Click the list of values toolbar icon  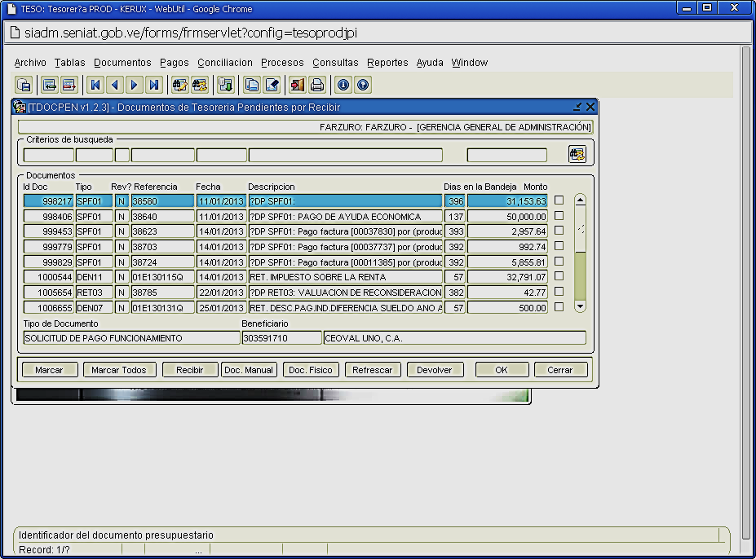tap(225, 86)
